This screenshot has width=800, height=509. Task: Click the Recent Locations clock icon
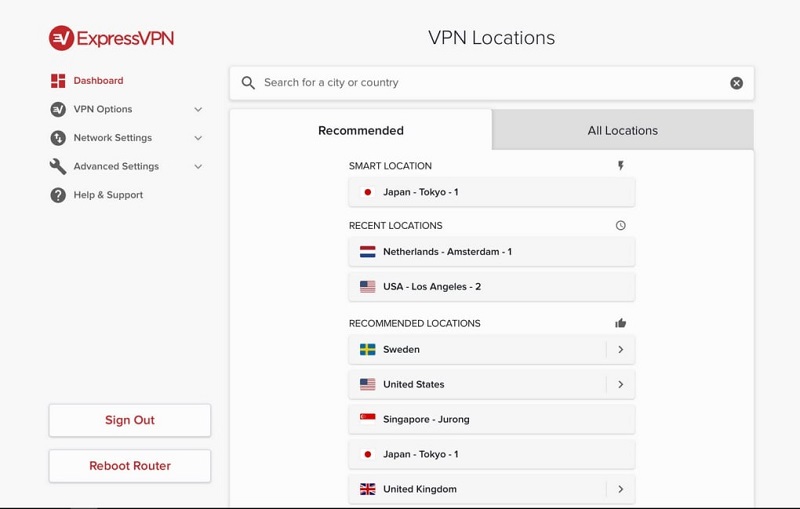coord(620,225)
